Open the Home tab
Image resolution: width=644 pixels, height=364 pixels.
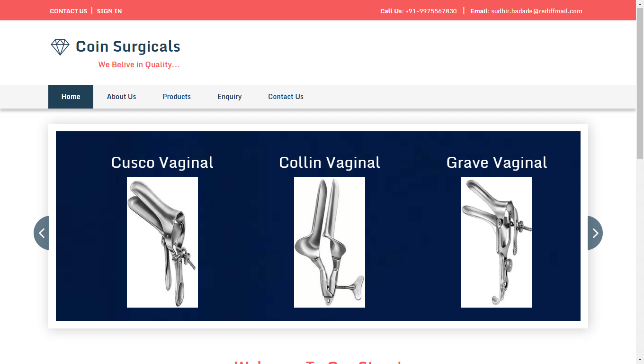pyautogui.click(x=71, y=97)
